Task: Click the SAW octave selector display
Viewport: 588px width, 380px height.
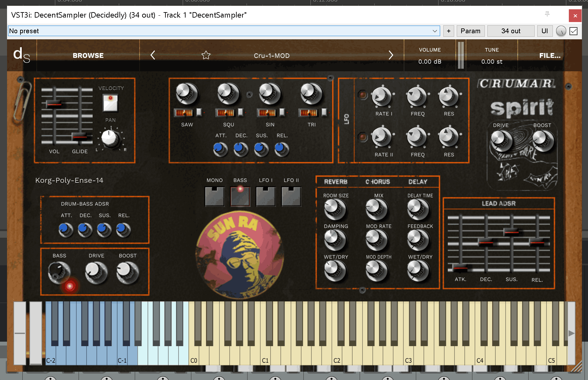Action: 184,112
